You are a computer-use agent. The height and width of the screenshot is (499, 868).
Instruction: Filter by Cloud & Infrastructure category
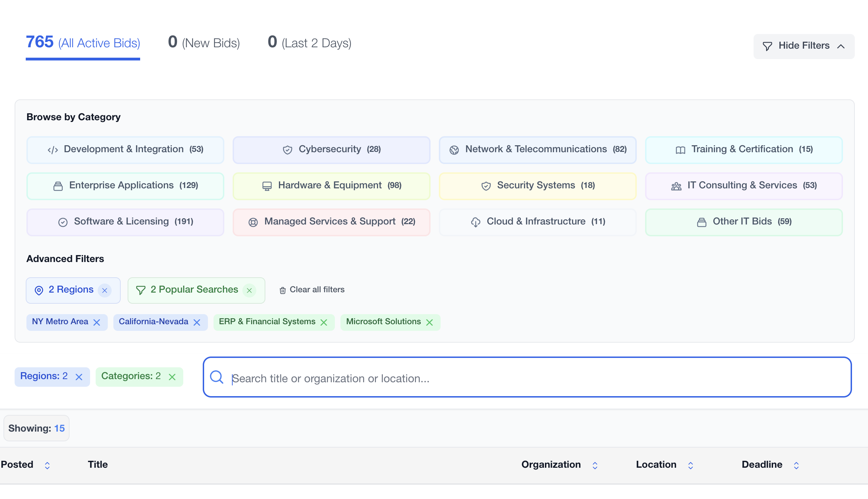[x=538, y=222]
